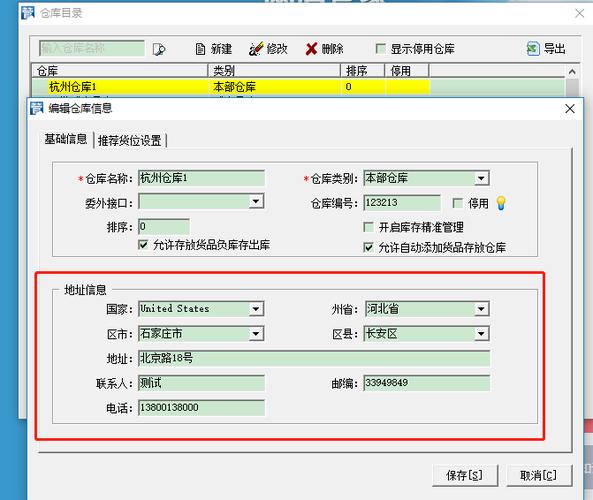Open the 委外接口 dropdown
Image resolution: width=593 pixels, height=500 pixels.
[x=256, y=202]
